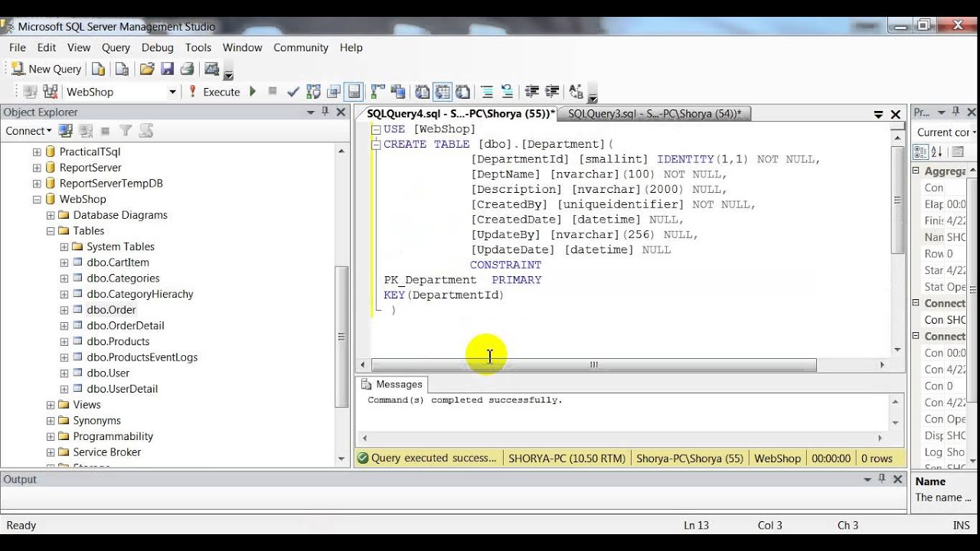Screen dimensions: 980x551
Task: Collapse the Tables folder node
Action: click(51, 230)
